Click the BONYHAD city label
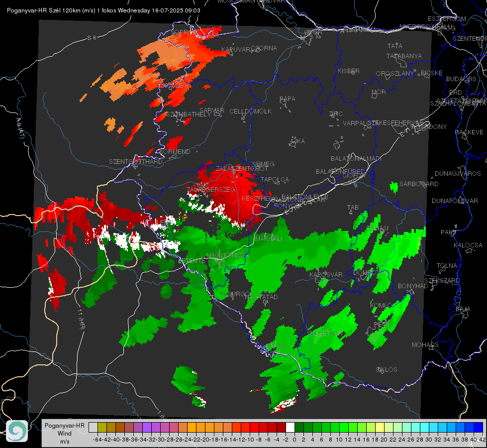The height and width of the screenshot is (448, 487). (413, 286)
